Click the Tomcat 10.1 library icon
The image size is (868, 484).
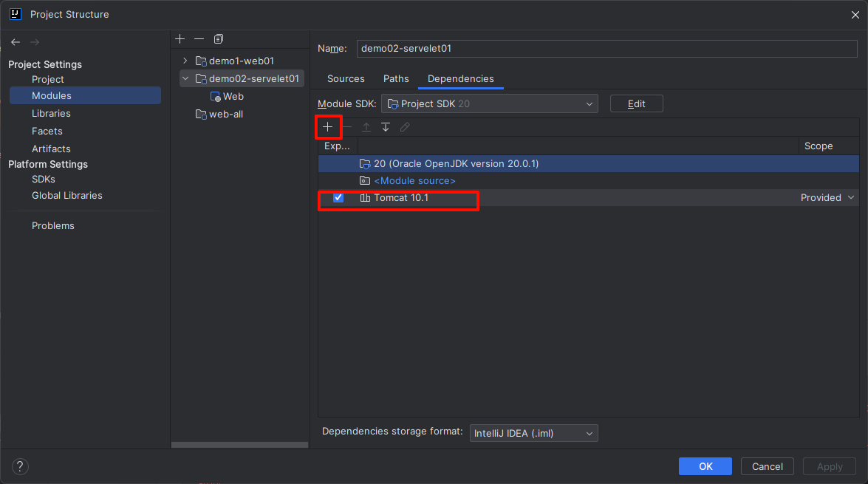click(365, 198)
